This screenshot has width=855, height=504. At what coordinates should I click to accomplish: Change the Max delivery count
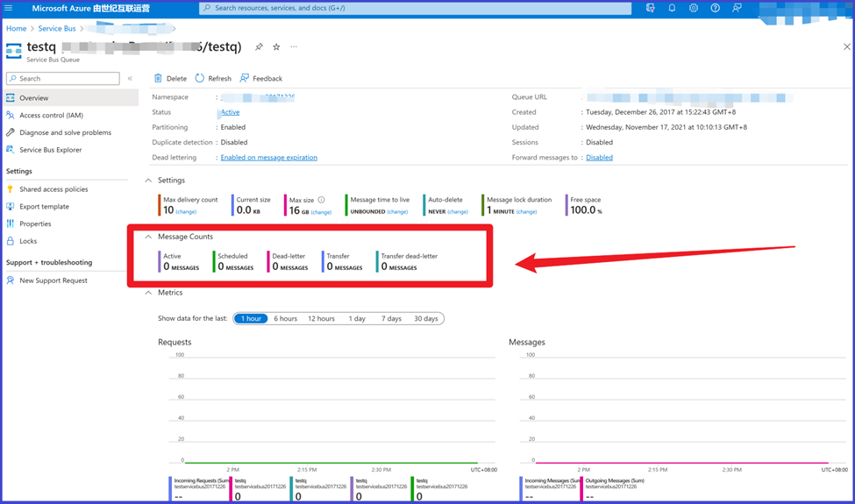tap(186, 212)
